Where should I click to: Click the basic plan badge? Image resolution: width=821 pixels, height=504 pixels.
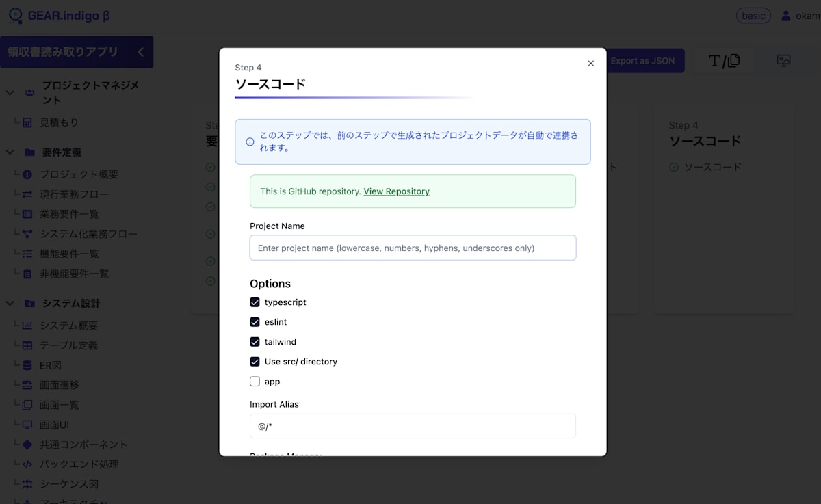[753, 16]
